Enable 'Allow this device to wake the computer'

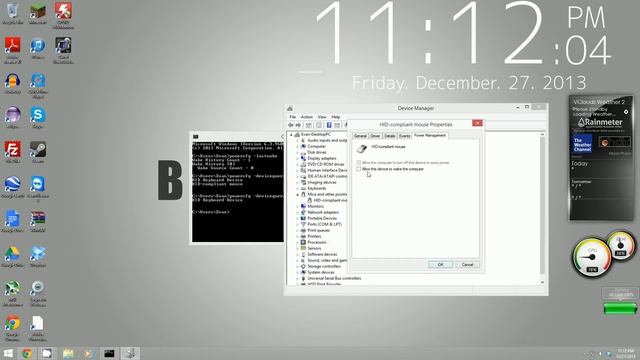pos(359,169)
